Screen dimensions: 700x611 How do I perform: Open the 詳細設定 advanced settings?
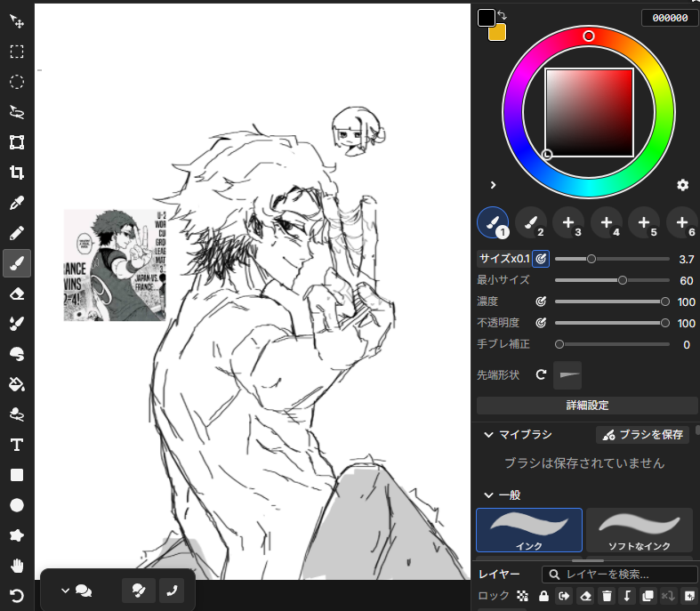pyautogui.click(x=587, y=406)
